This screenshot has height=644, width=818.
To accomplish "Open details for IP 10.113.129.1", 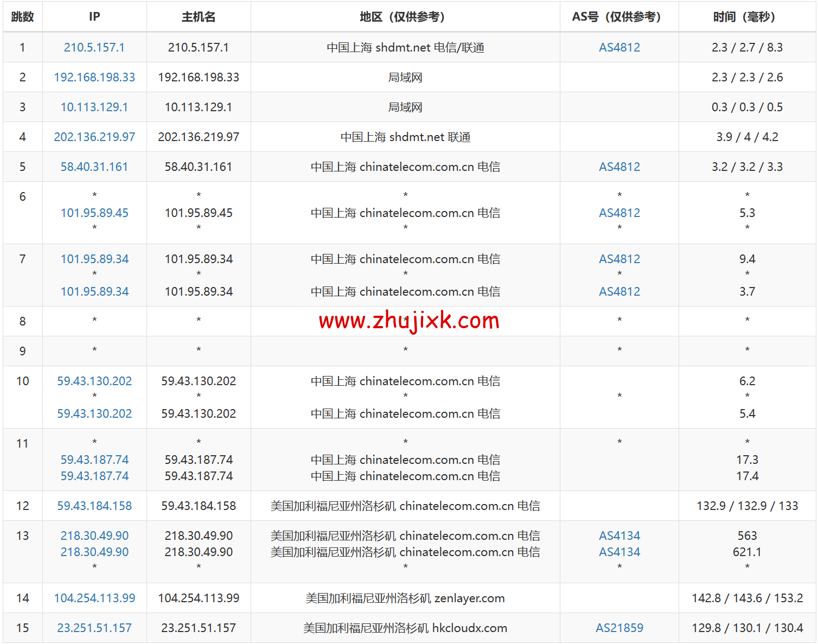I will click(x=94, y=107).
